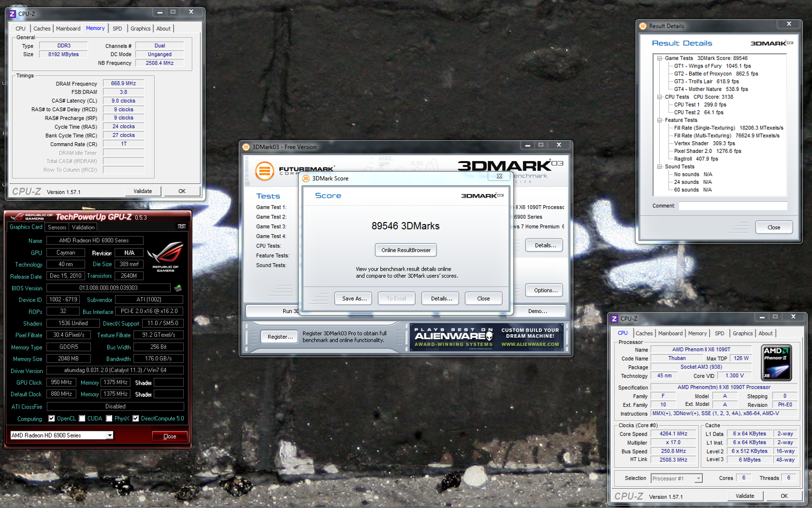Click the Alienware advertisement banner
Image resolution: width=812 pixels, height=508 pixels.
pyautogui.click(x=487, y=336)
